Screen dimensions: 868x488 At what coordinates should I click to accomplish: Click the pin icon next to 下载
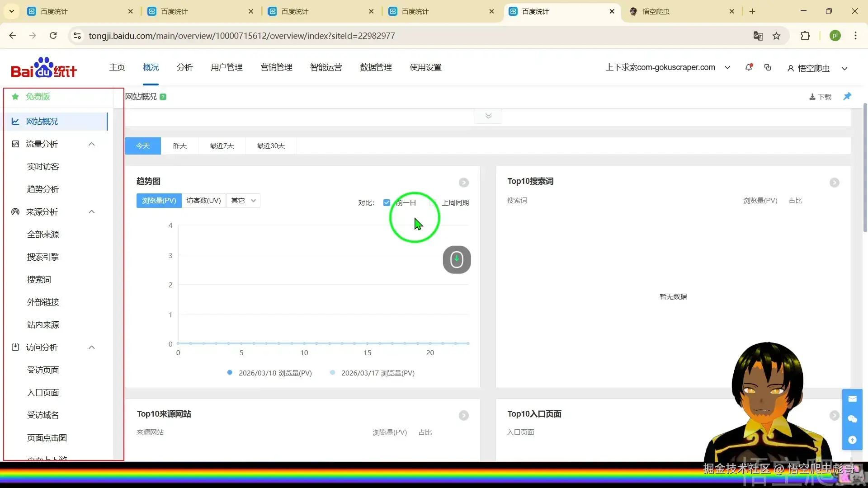847,96
